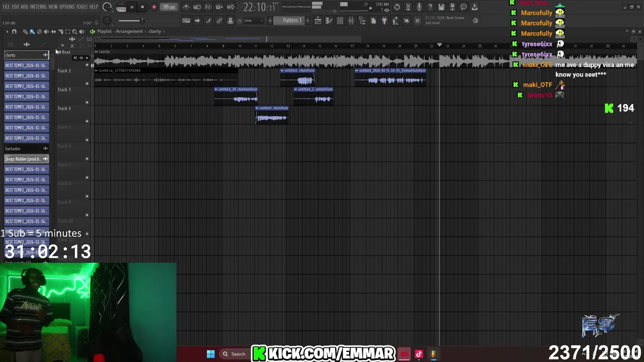Open the plugin picker plug icon
The height and width of the screenshot is (362, 644).
click(384, 21)
